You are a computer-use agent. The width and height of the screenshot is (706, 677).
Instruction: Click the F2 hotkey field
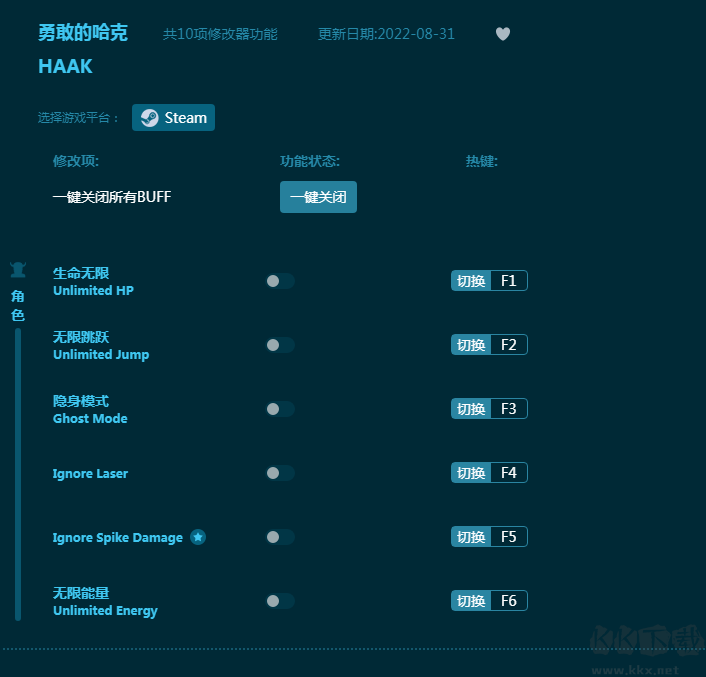tap(509, 345)
